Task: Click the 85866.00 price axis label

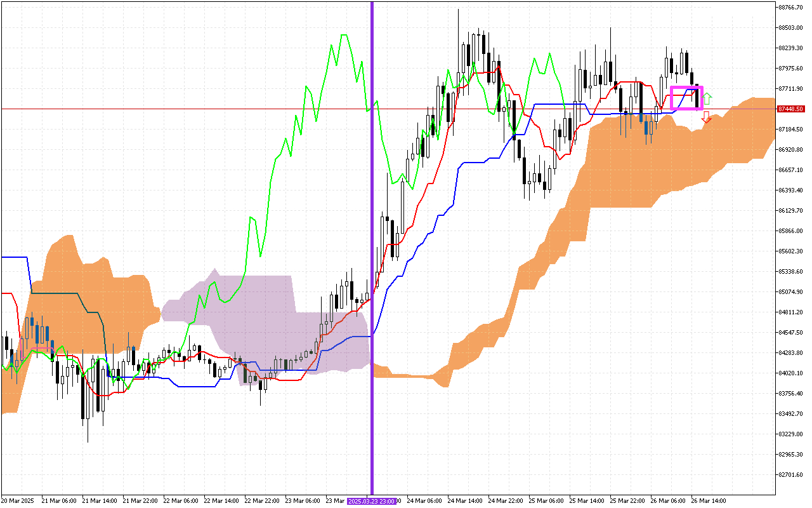Action: tap(790, 231)
